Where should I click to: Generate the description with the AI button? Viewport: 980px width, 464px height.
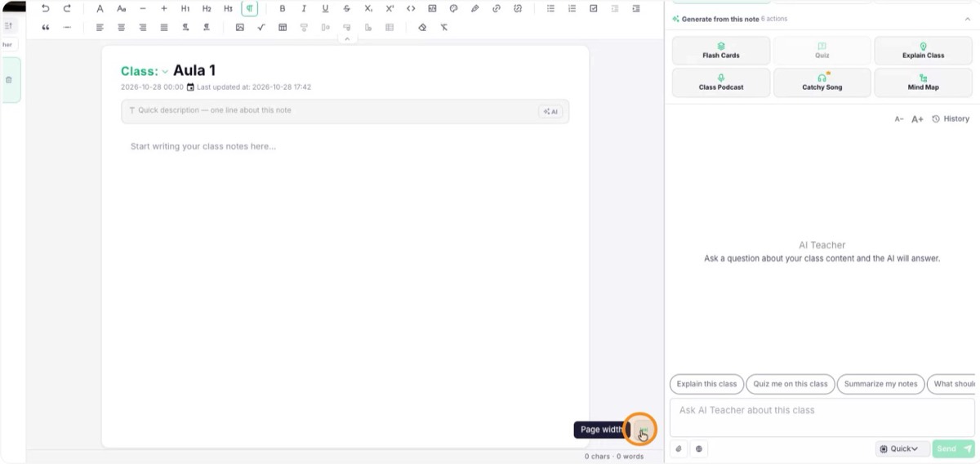pyautogui.click(x=550, y=111)
